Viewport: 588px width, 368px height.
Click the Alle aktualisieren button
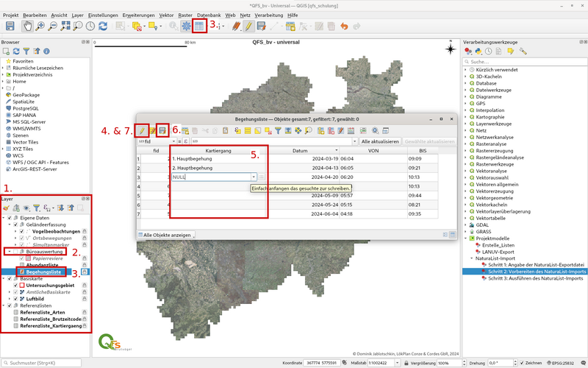pos(380,141)
